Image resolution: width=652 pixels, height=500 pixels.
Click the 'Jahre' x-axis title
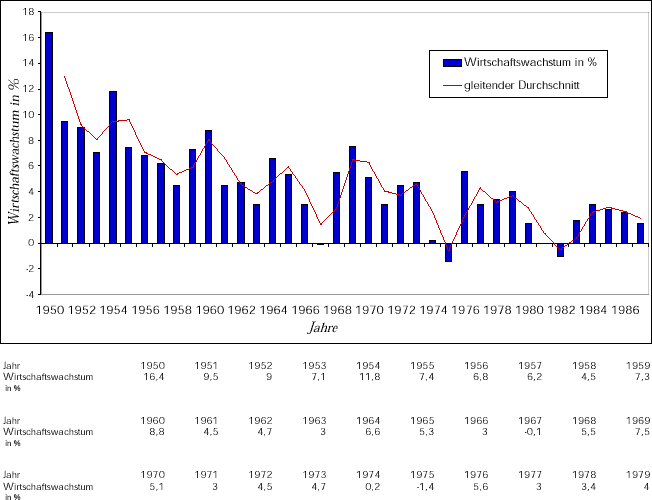coord(321,326)
